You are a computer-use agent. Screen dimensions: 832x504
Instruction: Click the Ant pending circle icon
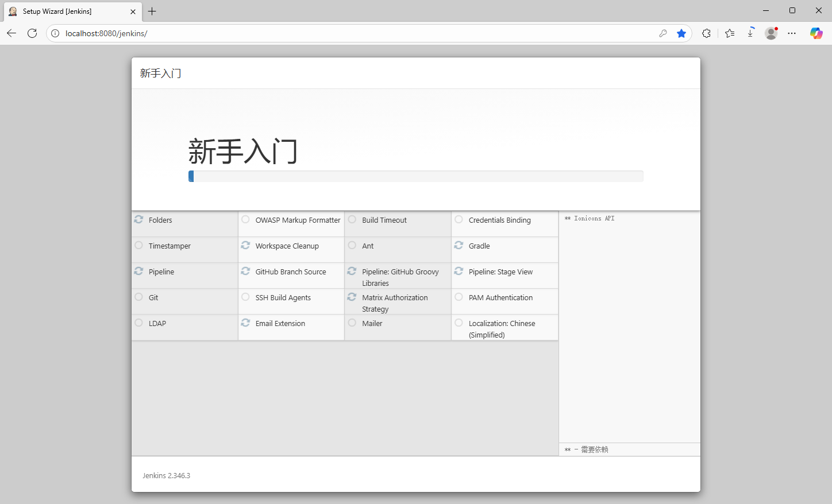point(352,245)
